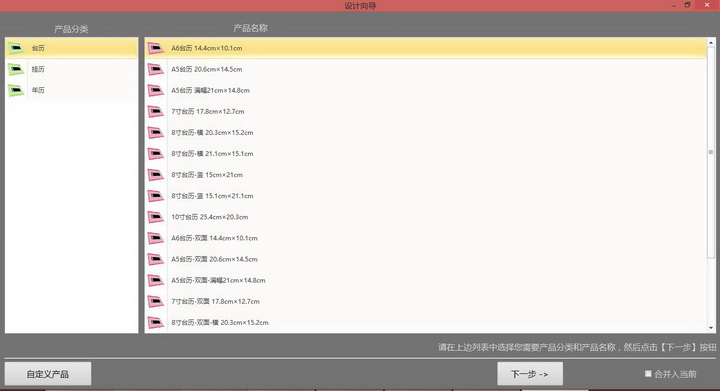Toggle the 合并入当前 checkbox

click(648, 374)
